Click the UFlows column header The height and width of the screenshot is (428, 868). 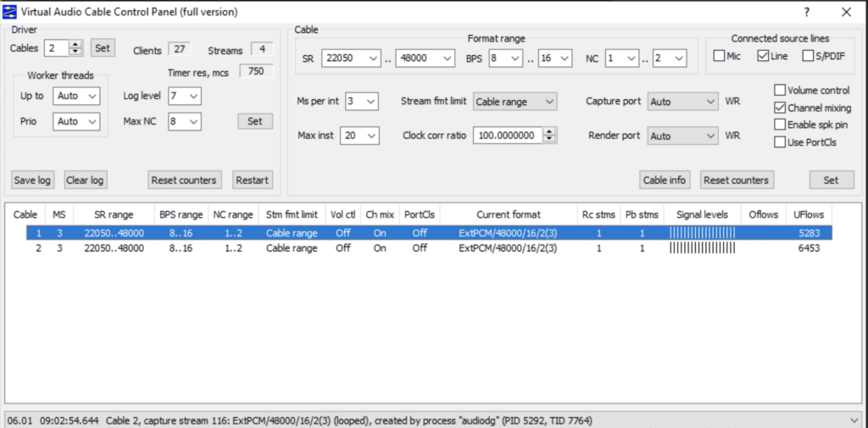tap(809, 214)
